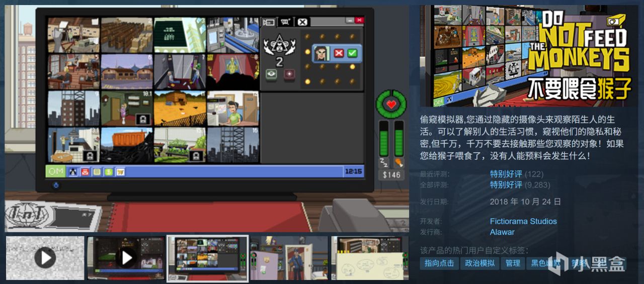Open camera cage 7 elevator feed
The image size is (644, 284).
[x=180, y=72]
